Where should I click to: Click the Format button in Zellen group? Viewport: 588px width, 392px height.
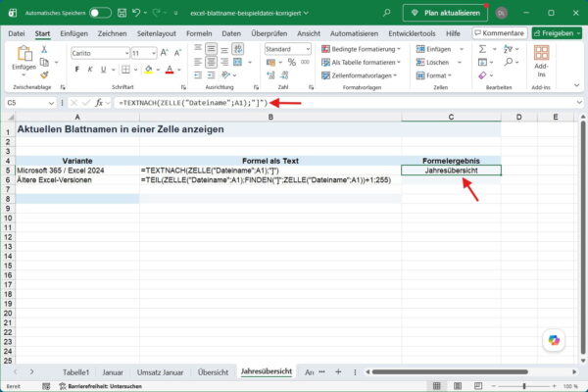(434, 75)
